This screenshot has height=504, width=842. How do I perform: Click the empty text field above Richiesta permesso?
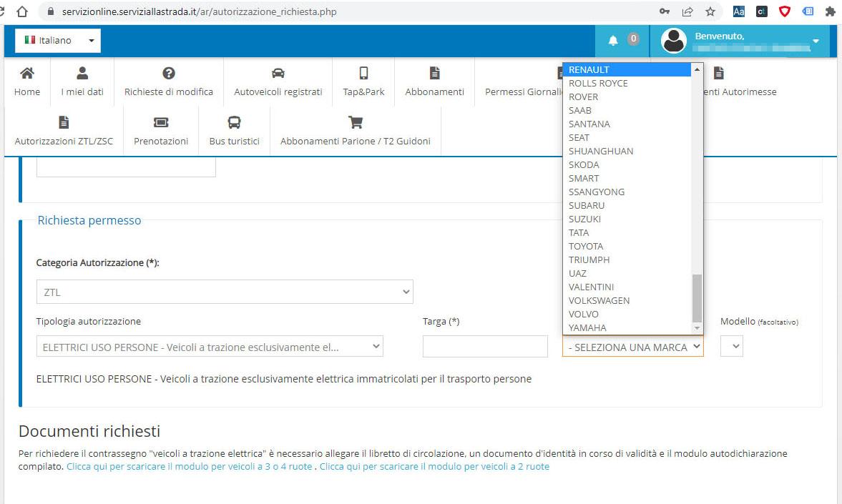[x=126, y=167]
